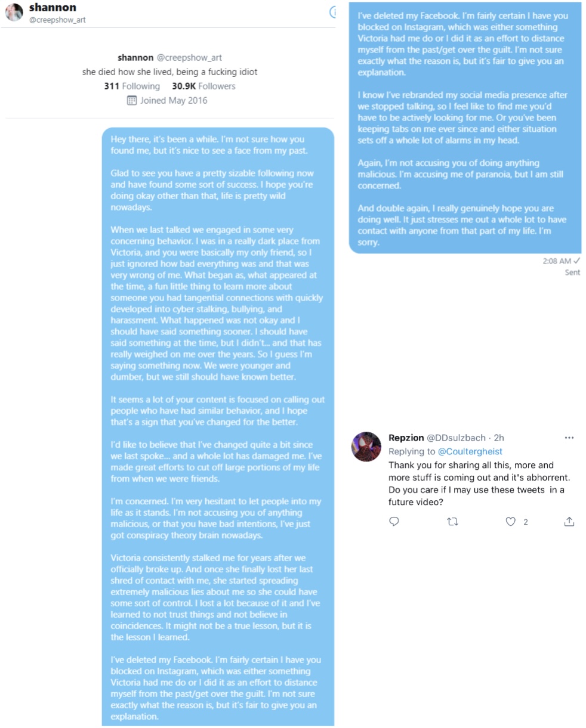Click shannon's small avatar in the header
This screenshot has width=586, height=728.
pyautogui.click(x=14, y=12)
